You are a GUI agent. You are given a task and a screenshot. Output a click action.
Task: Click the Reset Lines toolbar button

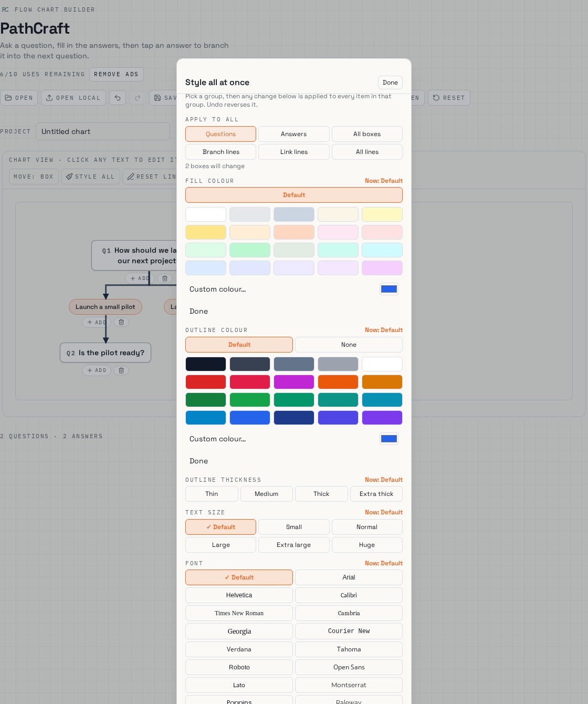(x=151, y=177)
